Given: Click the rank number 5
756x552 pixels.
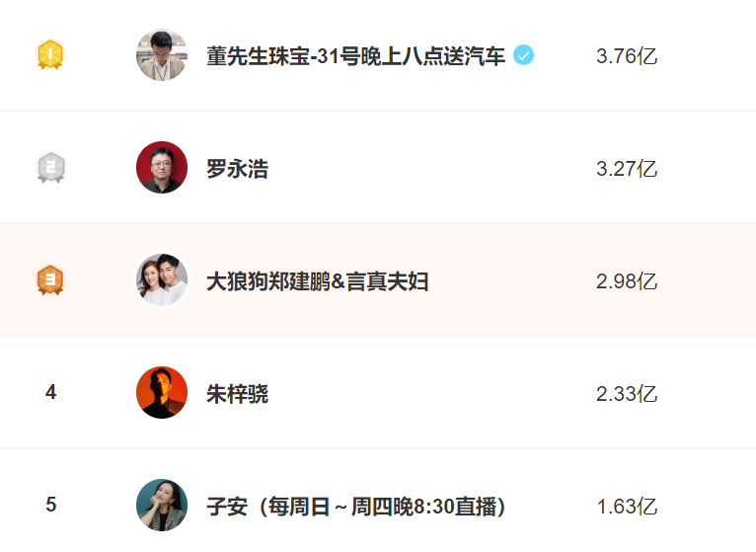Looking at the screenshot, I should pos(50,506).
